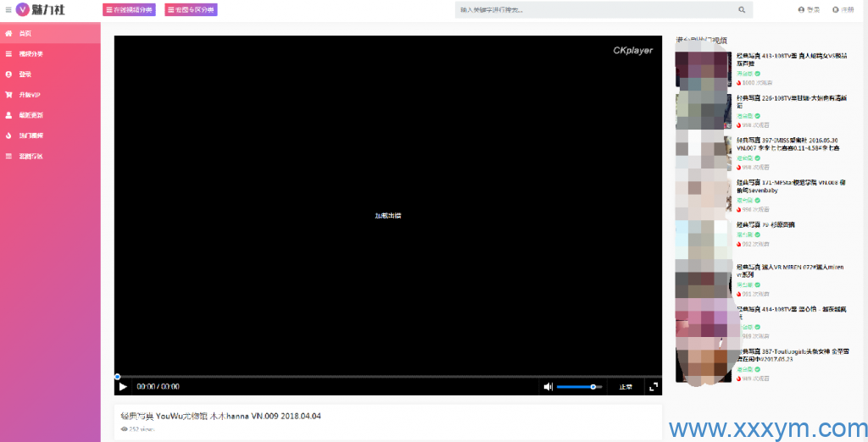Open the first video thumbnail in the related list

(703, 70)
